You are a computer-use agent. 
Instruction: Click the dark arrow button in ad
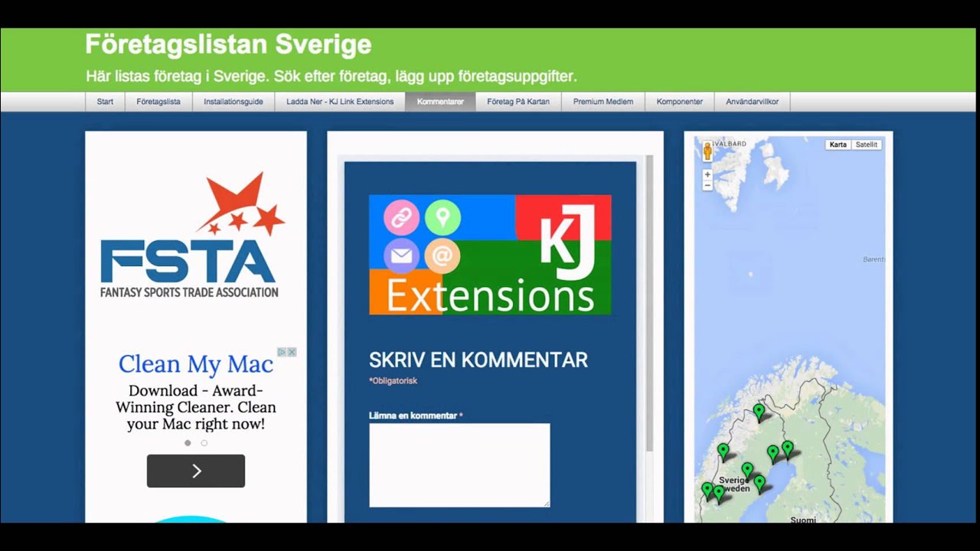(x=196, y=471)
